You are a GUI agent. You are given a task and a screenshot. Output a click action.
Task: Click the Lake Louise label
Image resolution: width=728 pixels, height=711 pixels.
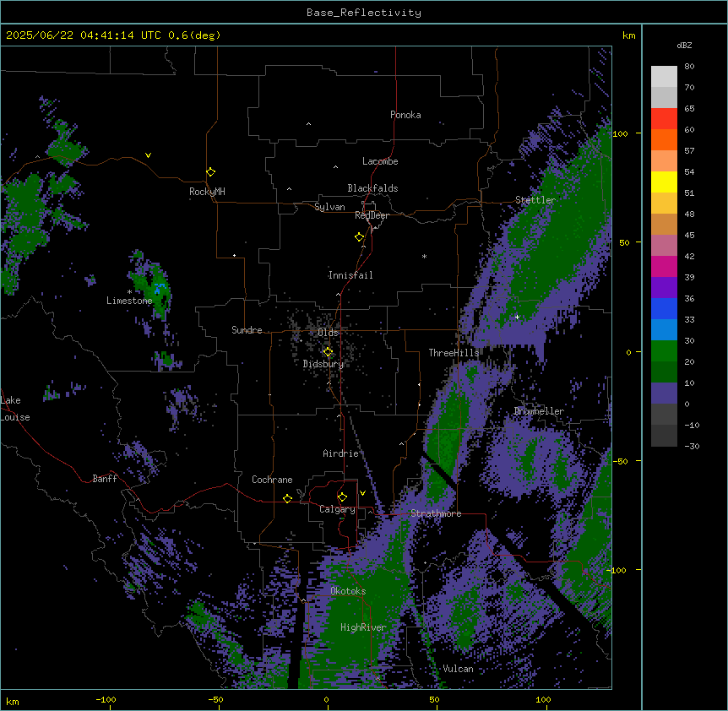click(x=15, y=409)
